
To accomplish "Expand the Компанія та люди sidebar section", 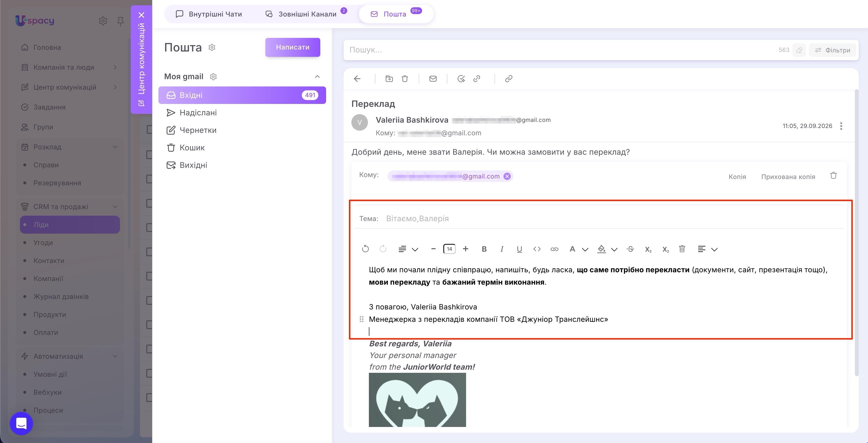I will (115, 67).
